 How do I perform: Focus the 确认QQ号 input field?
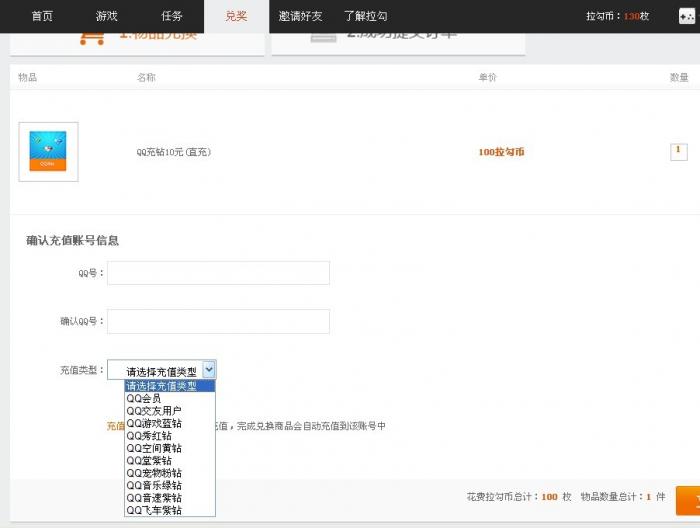coord(218,321)
